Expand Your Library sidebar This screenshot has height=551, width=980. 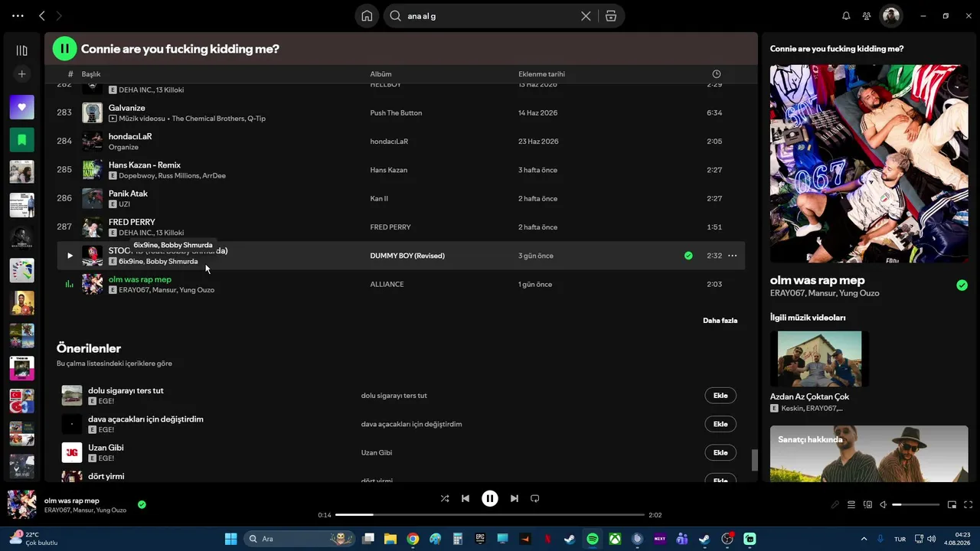tap(21, 51)
